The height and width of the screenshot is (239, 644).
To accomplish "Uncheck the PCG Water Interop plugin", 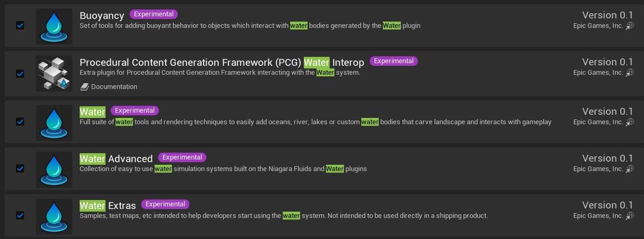I will (x=20, y=74).
